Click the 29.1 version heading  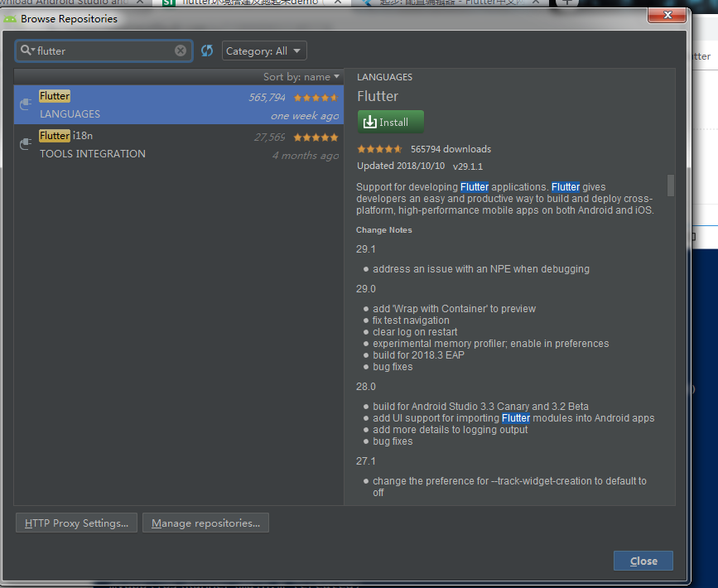[x=365, y=249]
